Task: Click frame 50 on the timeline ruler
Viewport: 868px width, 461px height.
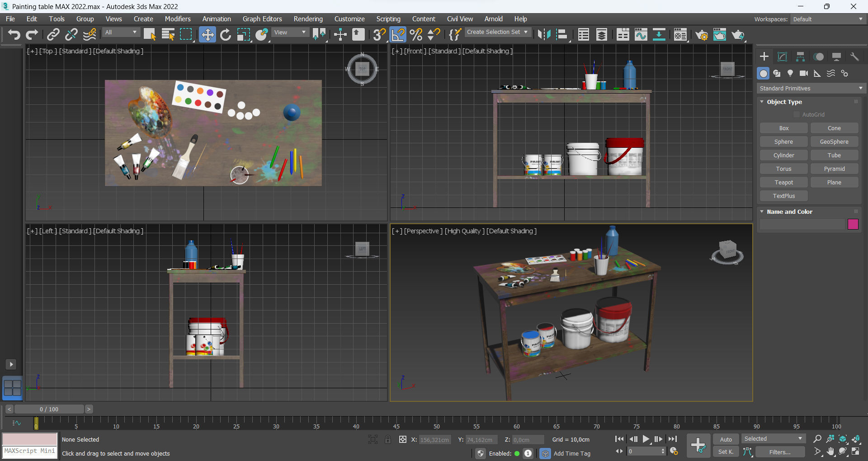Action: [x=437, y=424]
